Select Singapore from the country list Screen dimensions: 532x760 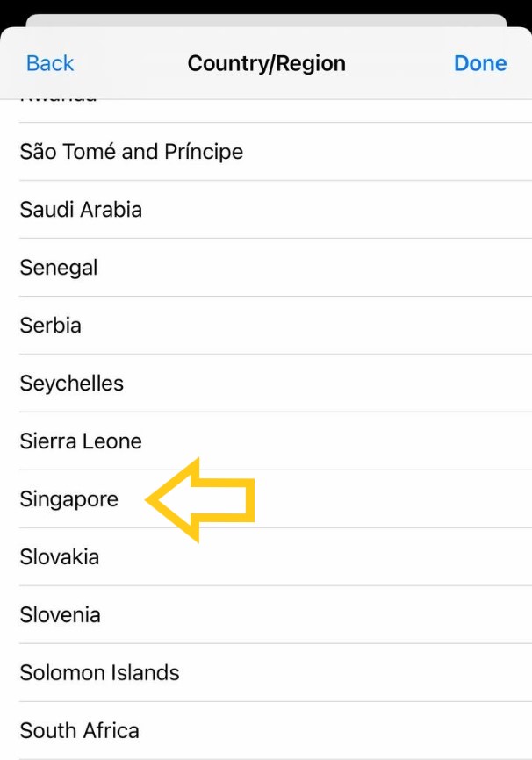click(x=69, y=499)
